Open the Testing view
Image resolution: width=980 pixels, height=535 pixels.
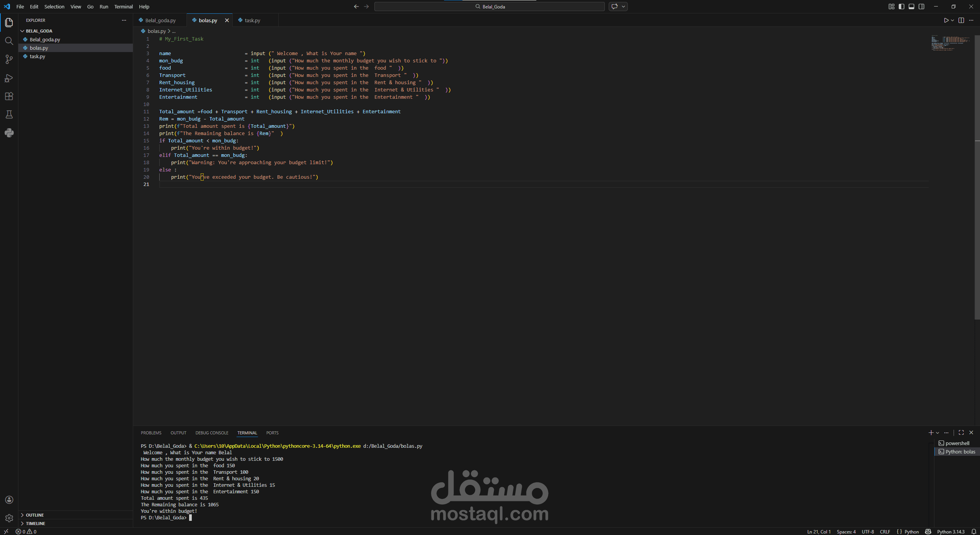(x=9, y=114)
